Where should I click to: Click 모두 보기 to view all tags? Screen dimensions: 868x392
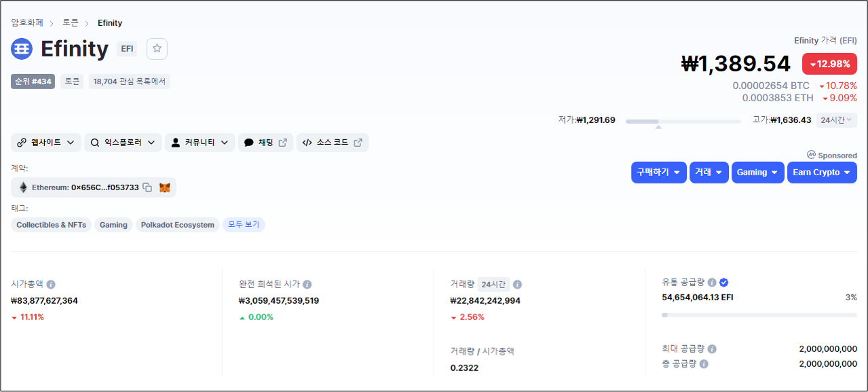(244, 225)
